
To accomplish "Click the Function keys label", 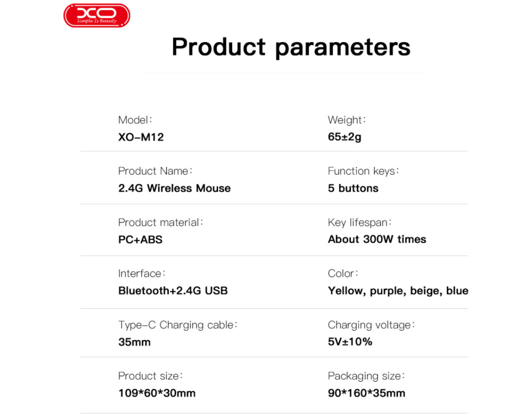I will click(363, 171).
